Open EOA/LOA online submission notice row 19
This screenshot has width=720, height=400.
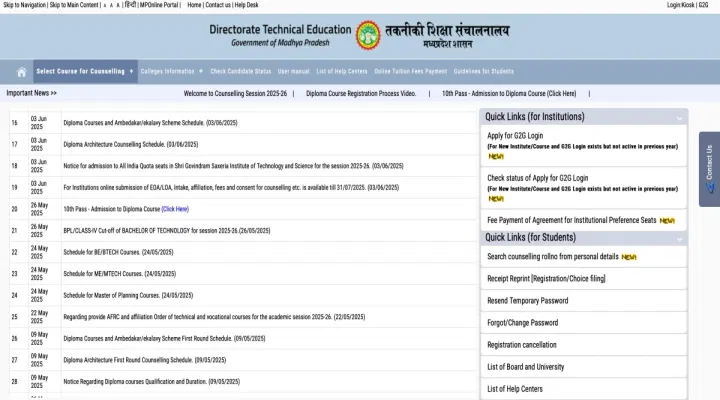coord(231,187)
